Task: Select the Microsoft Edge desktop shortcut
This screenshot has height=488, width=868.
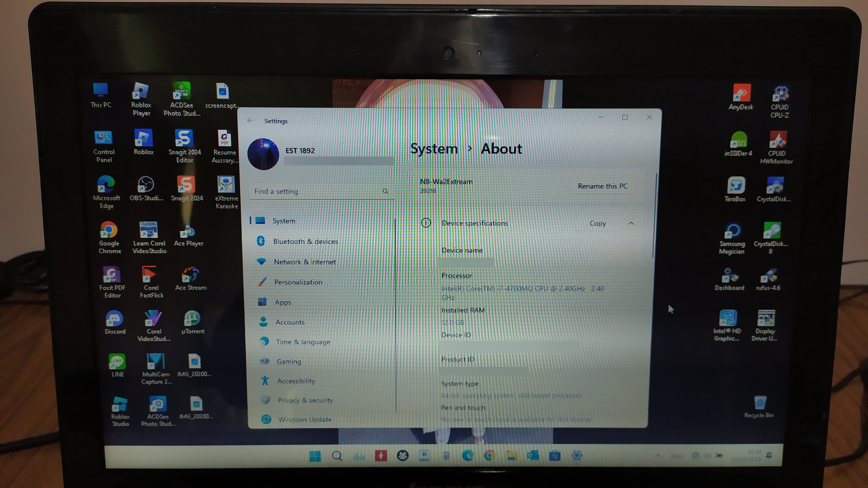Action: pos(107,192)
